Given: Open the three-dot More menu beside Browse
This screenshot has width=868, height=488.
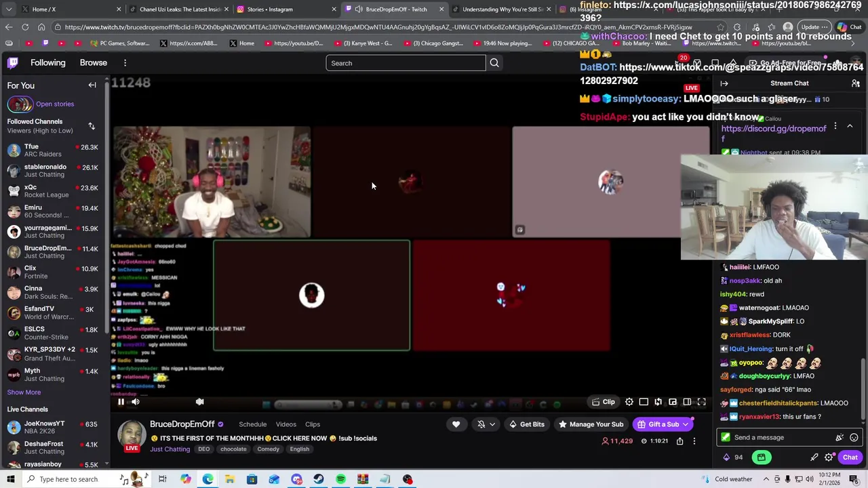Looking at the screenshot, I should coord(125,62).
